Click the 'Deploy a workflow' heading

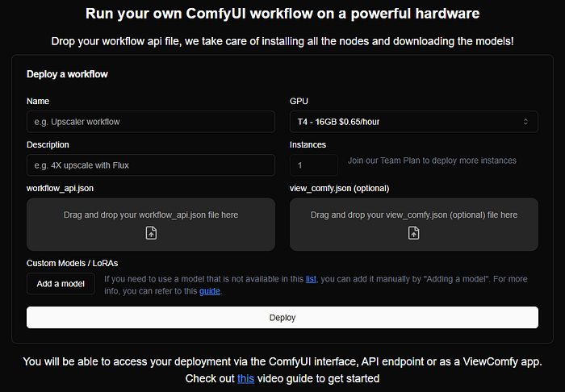pyautogui.click(x=67, y=74)
